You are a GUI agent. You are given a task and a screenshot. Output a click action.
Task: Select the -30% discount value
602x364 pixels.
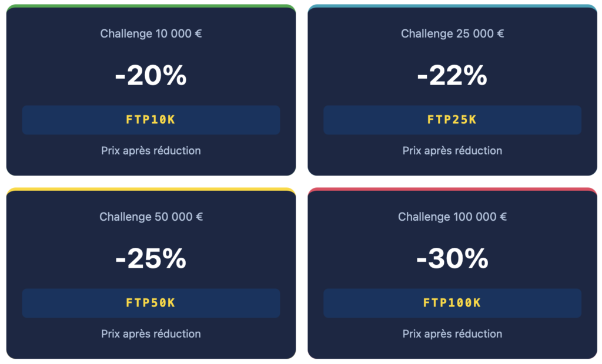coord(452,259)
